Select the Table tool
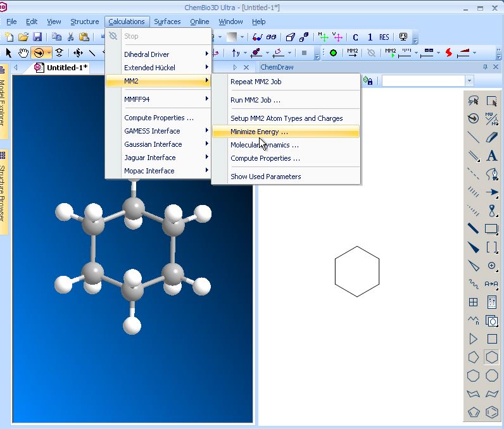The image size is (504, 429). click(473, 302)
